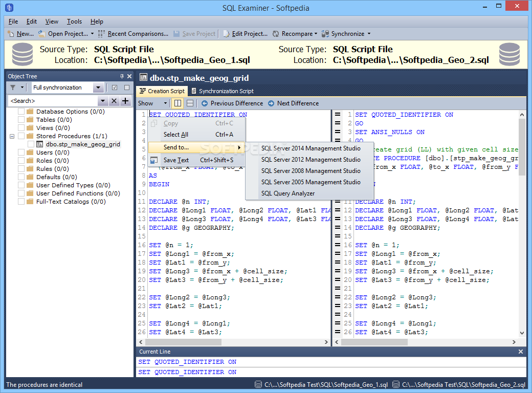Screen dimensions: 532x393
Task: Click the New project toolbar icon
Action: tap(11, 34)
